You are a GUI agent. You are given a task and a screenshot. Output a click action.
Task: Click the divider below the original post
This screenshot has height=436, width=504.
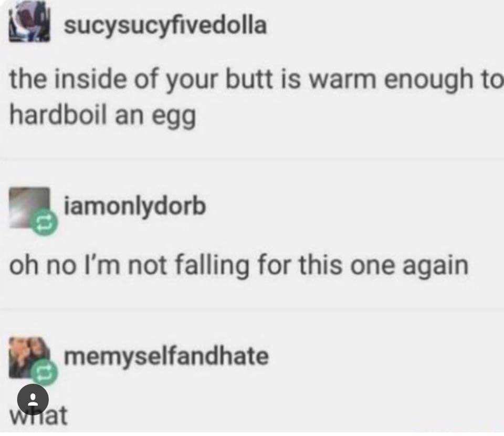pyautogui.click(x=252, y=159)
